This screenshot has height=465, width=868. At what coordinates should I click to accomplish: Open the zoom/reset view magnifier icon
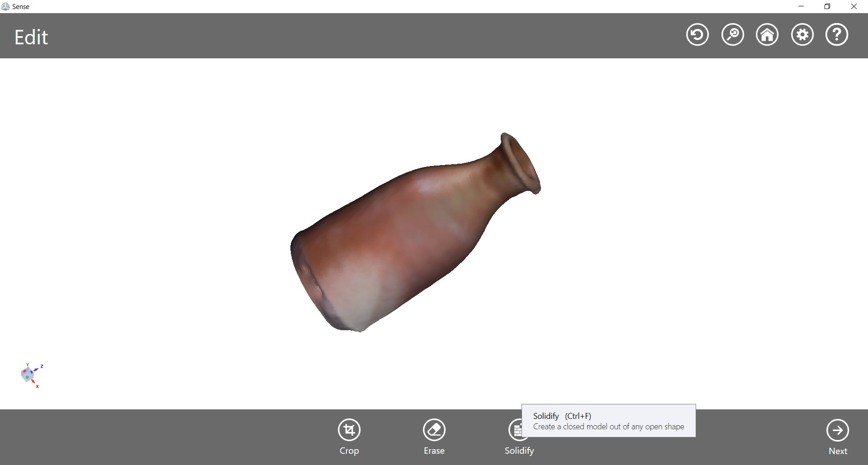click(x=732, y=35)
